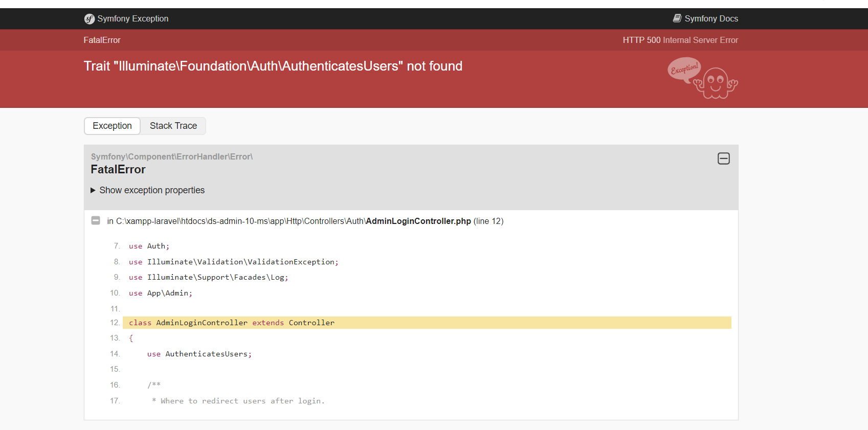Toggle the AdminLoginController.php trace minus icon
The image size is (868, 430).
(x=96, y=221)
